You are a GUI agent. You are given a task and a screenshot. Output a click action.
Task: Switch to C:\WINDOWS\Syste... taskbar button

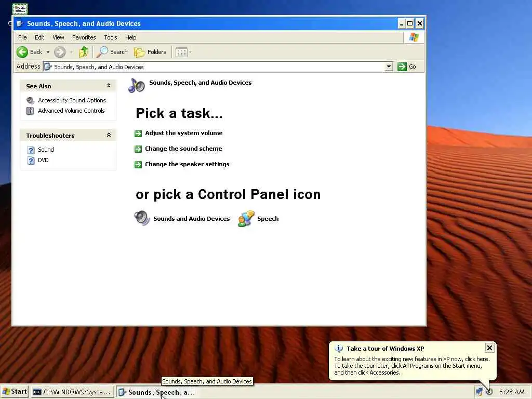coord(72,392)
